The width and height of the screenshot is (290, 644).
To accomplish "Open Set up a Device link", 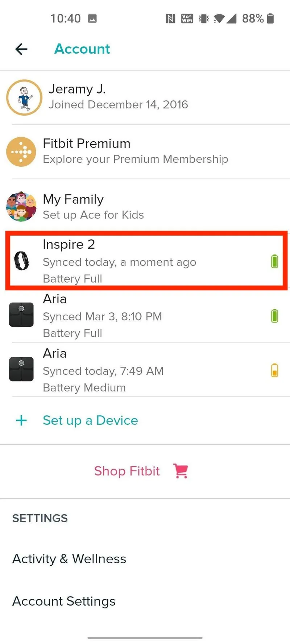I will pyautogui.click(x=90, y=420).
